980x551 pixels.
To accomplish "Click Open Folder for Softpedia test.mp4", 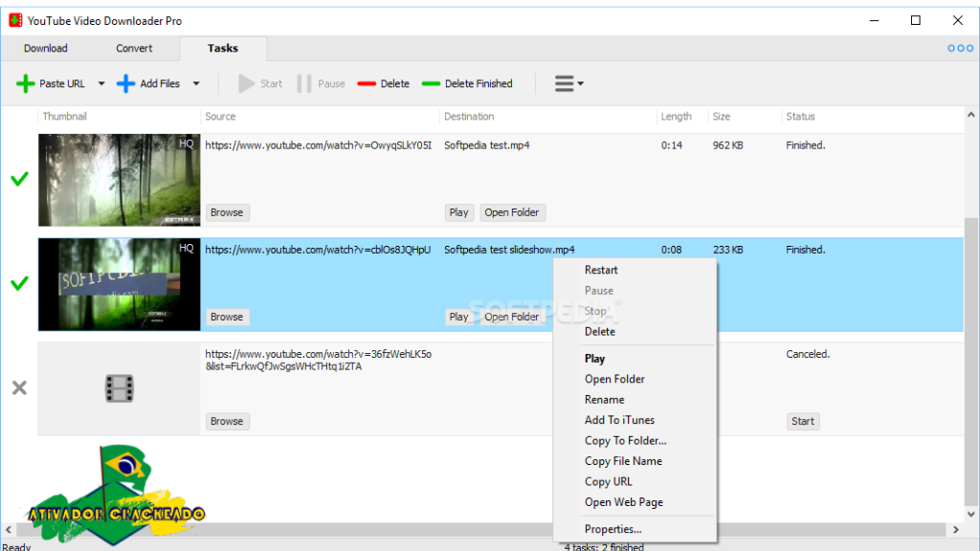I will 512,212.
